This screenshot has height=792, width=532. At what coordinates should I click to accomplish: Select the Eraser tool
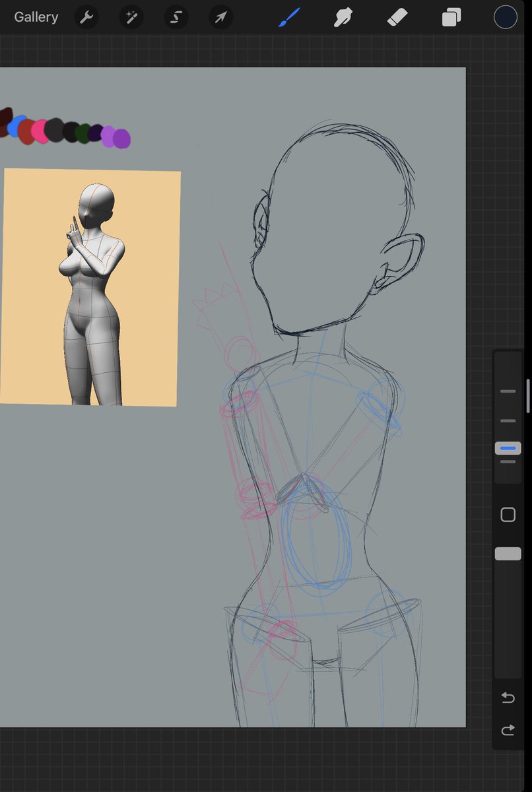(x=397, y=17)
